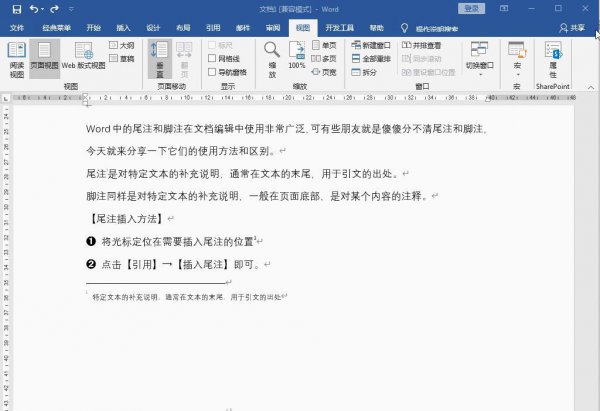Screen dimensions: 600x411
Task: Set zoom to 100%
Action: coord(297,56)
